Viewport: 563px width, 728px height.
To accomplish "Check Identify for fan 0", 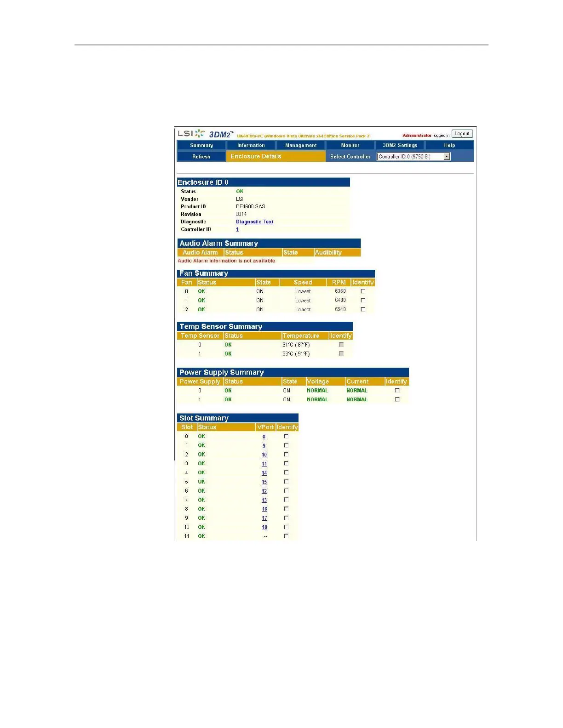I will pyautogui.click(x=363, y=291).
